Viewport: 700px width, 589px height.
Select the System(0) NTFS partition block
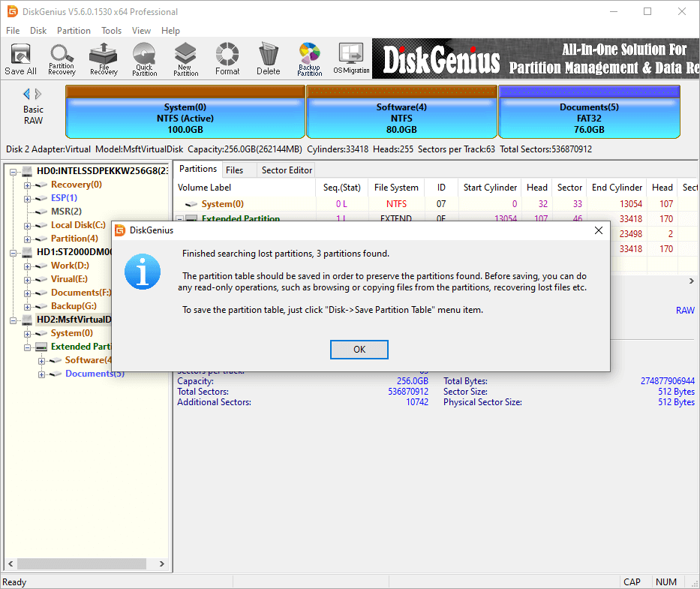coord(185,112)
